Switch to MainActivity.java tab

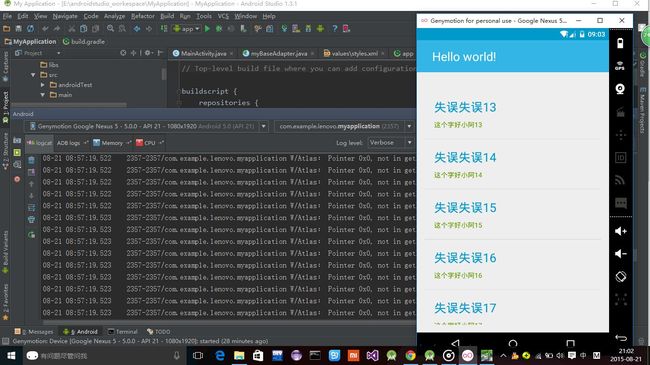(x=203, y=53)
